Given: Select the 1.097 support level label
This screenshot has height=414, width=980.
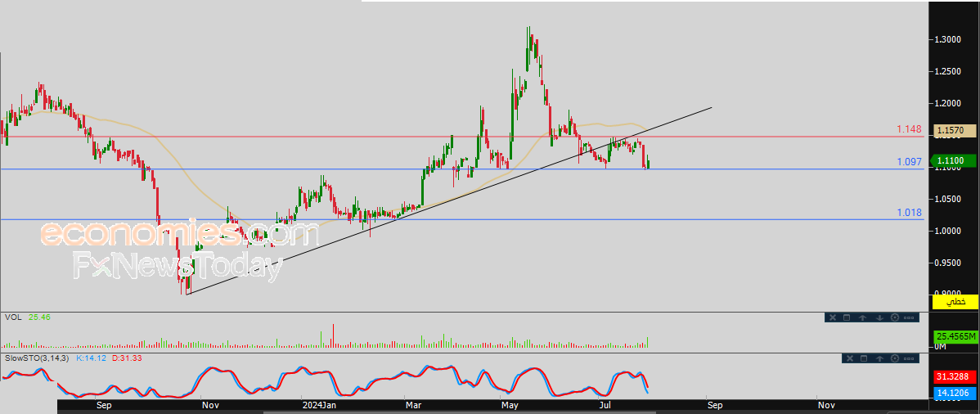Looking at the screenshot, I should [910, 162].
